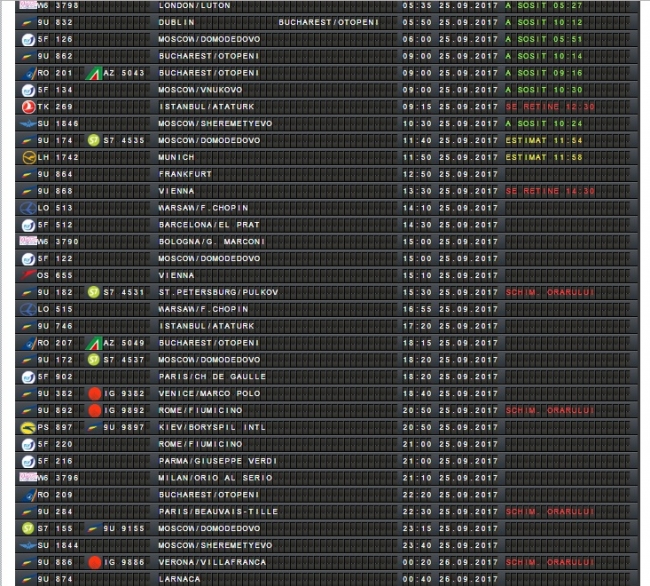Screen dimensions: 650x586
Task: Click scheduled time 23:40 on SU 1844 row
Action: (417, 546)
